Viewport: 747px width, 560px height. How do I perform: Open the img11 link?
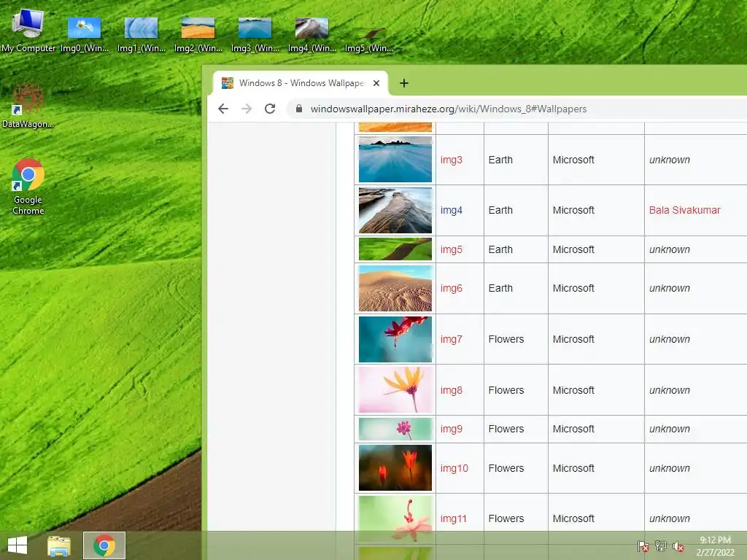pos(453,518)
